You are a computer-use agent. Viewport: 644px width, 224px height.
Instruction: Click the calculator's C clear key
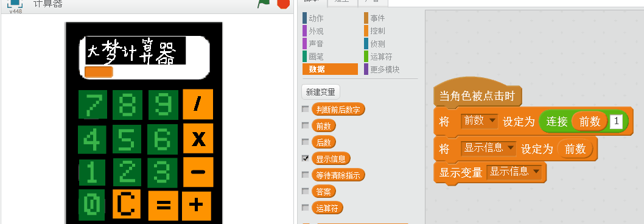(127, 204)
